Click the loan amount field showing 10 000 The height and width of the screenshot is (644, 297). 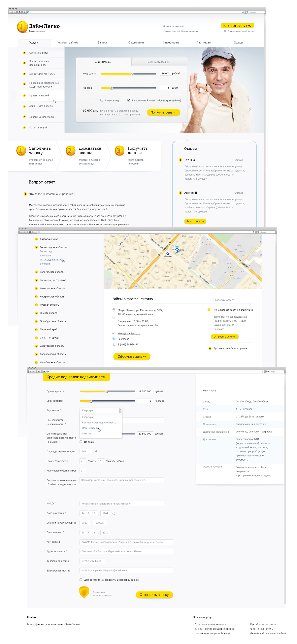point(165,73)
